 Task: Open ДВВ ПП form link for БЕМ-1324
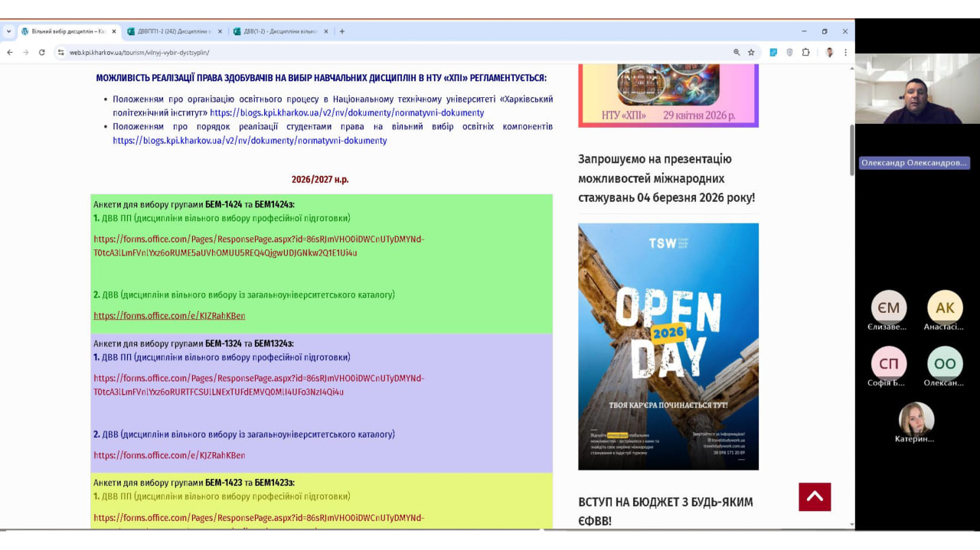click(259, 385)
